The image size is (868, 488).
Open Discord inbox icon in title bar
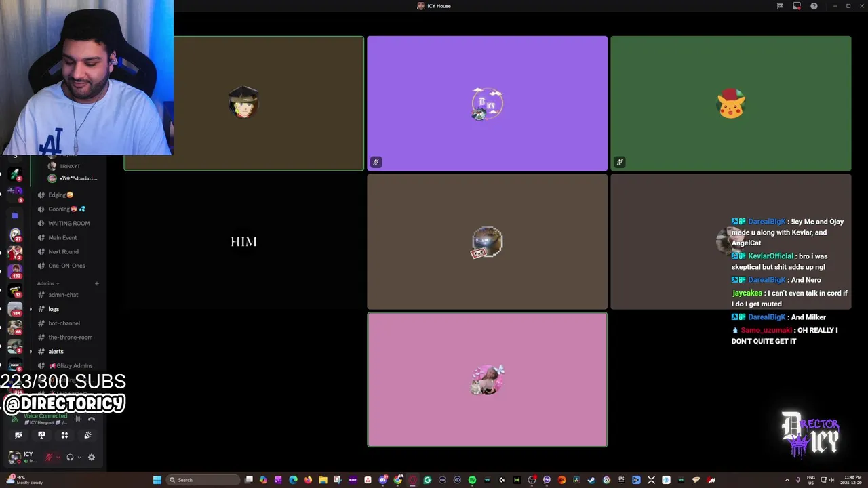coord(797,6)
